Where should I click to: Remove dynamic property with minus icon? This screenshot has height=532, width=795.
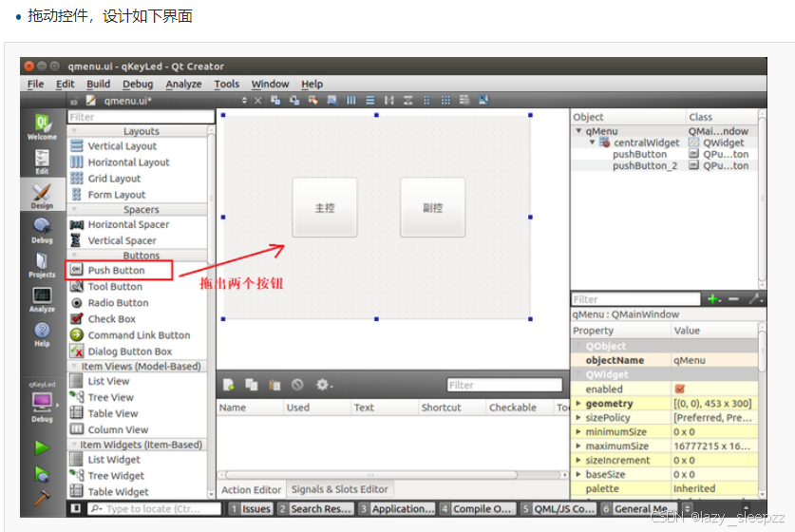(733, 299)
